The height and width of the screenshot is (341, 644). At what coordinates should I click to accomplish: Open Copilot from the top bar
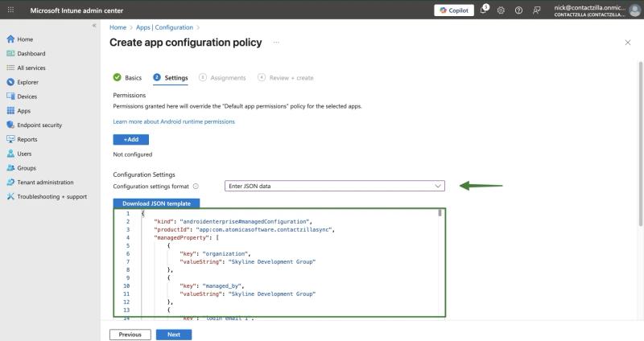(454, 10)
